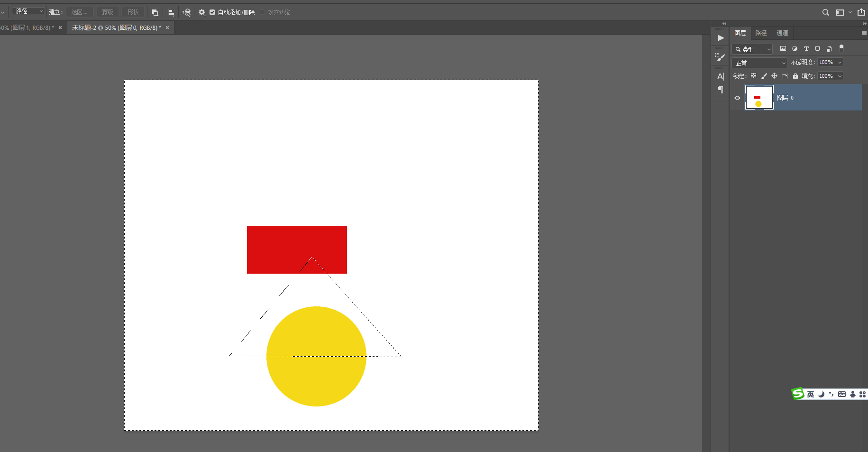Image resolution: width=868 pixels, height=452 pixels.
Task: Filter layers by pixel image icon
Action: tap(783, 48)
